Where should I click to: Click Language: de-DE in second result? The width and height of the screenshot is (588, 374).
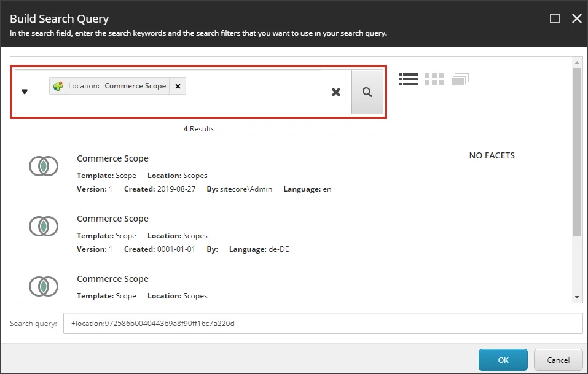[259, 249]
